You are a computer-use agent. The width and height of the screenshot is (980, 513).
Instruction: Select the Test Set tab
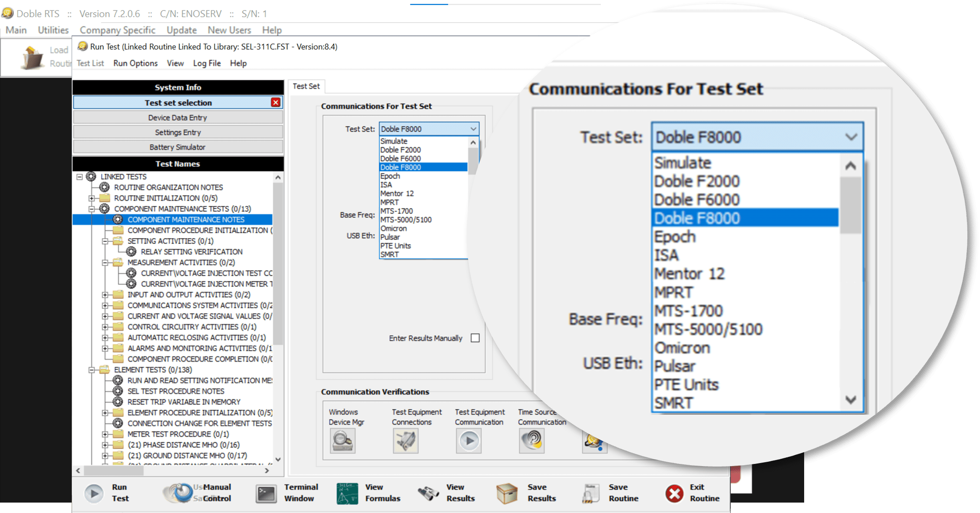click(x=306, y=86)
